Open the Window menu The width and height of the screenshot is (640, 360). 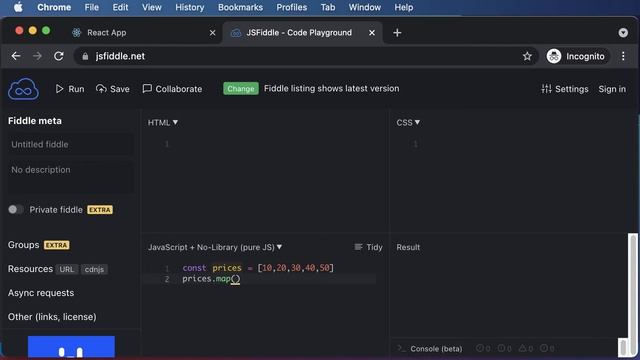(365, 7)
